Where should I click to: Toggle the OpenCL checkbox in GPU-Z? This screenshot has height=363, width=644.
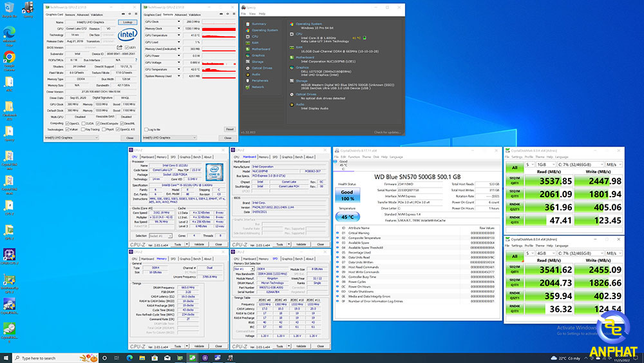click(x=68, y=123)
